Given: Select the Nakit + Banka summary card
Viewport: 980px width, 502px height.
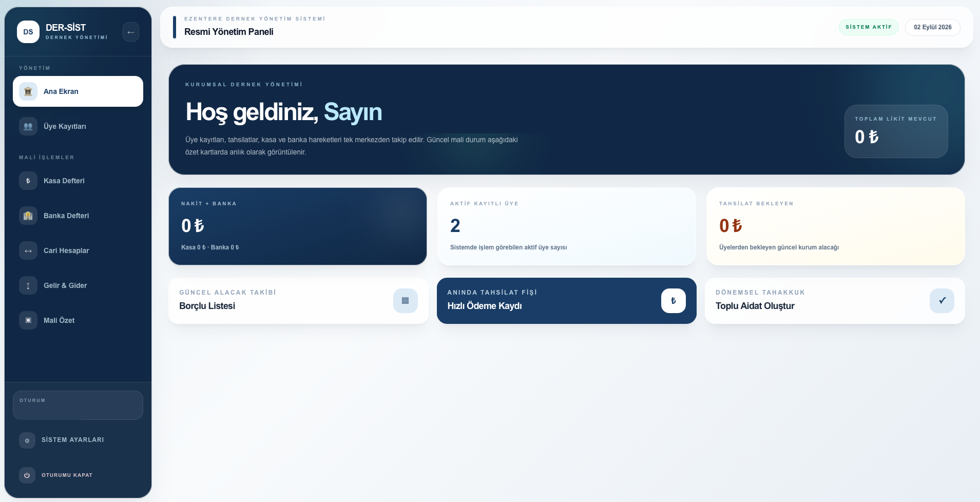Looking at the screenshot, I should click(298, 226).
